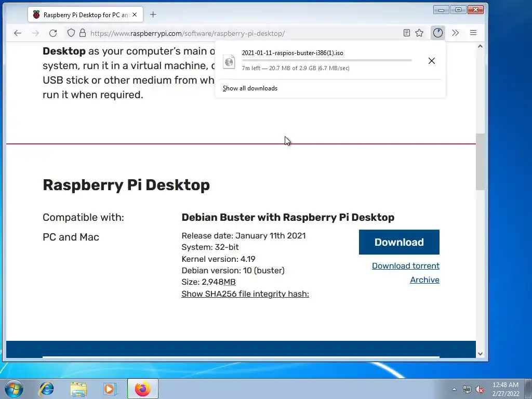The height and width of the screenshot is (399, 532).
Task: Expand more tools overflow chevron
Action: click(455, 33)
